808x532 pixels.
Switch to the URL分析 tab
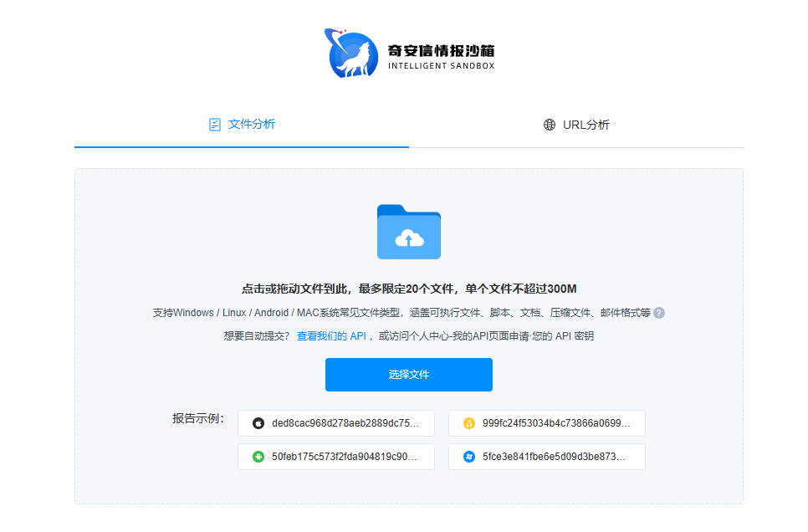click(576, 125)
